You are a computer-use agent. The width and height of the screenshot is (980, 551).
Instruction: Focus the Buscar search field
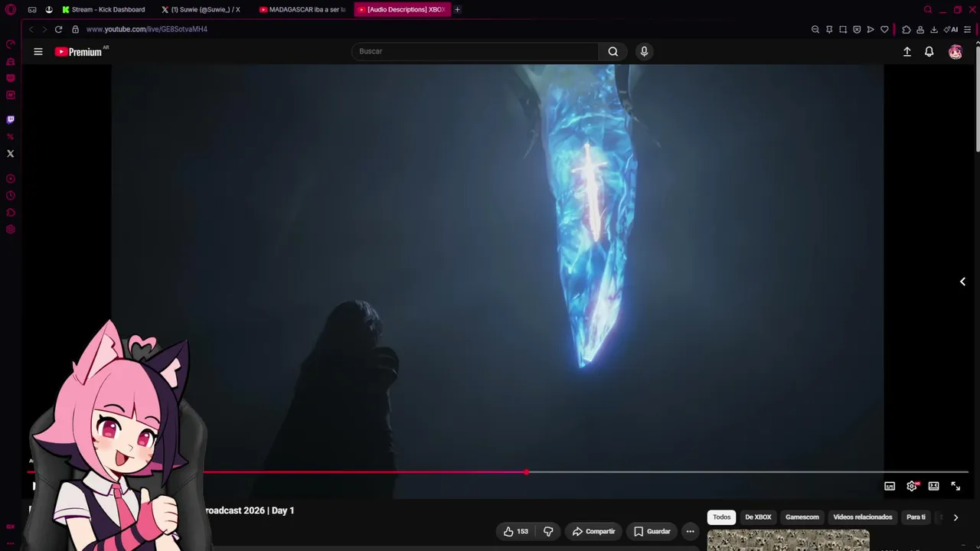tap(475, 51)
